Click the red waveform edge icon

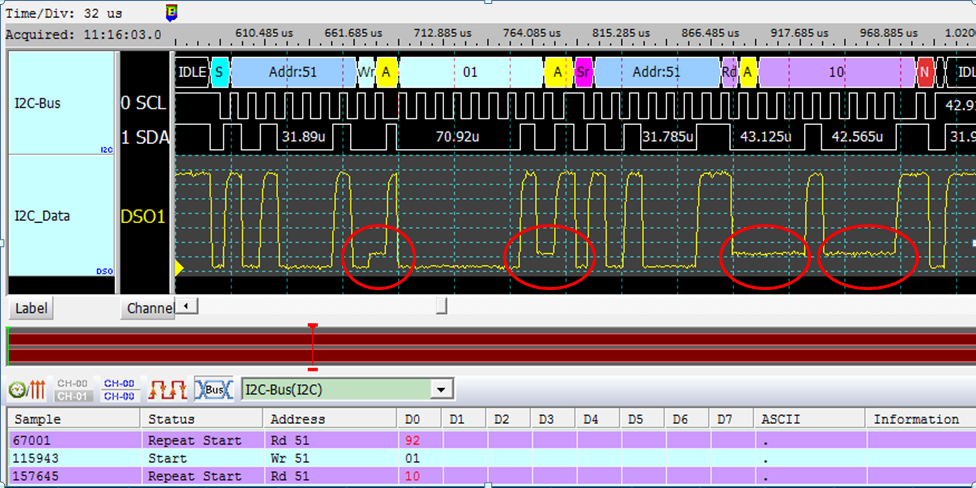166,390
